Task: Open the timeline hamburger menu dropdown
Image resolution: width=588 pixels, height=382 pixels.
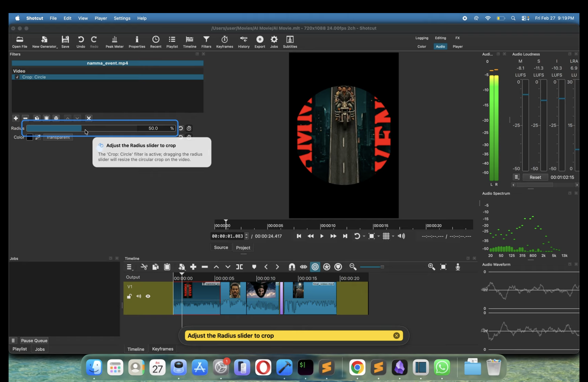Action: pos(129,267)
